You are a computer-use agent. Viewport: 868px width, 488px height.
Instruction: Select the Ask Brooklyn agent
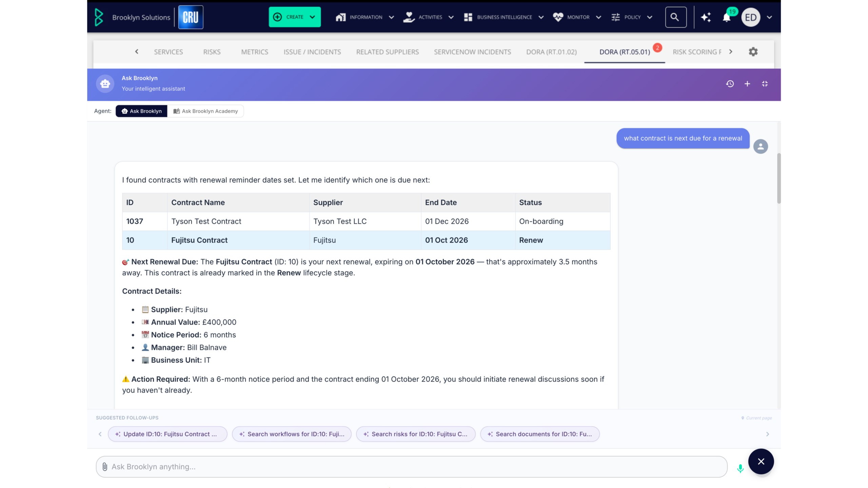141,111
